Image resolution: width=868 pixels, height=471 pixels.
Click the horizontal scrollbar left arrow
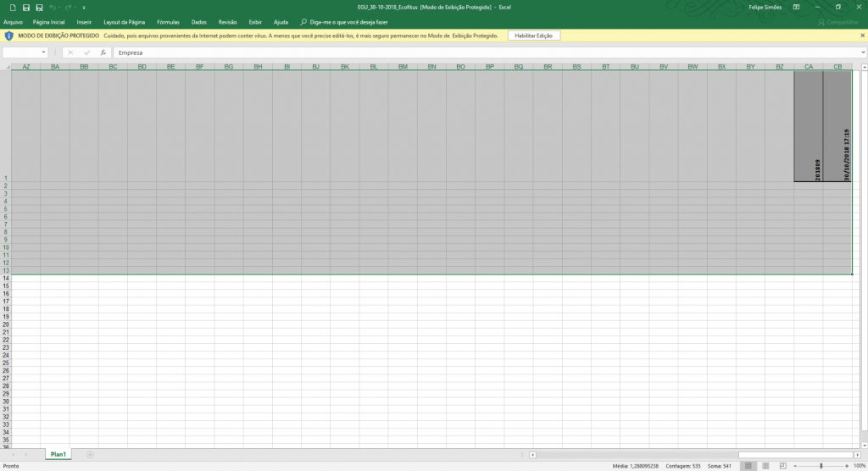(x=532, y=455)
